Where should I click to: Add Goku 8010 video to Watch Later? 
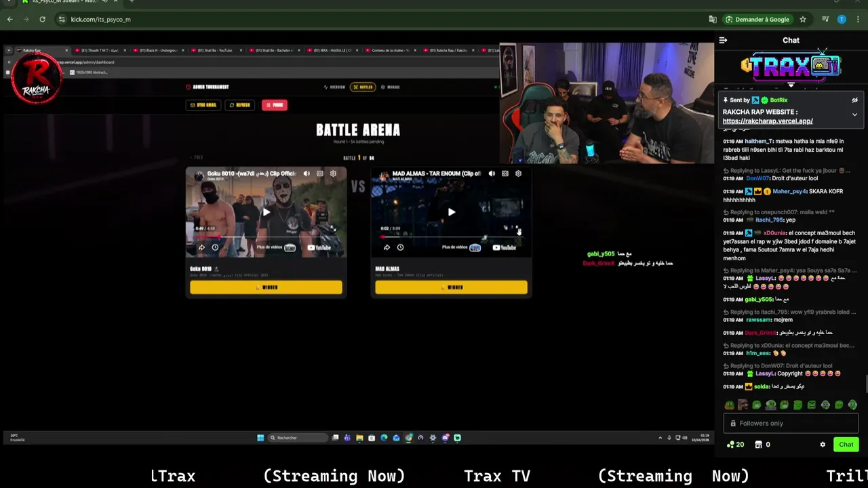[215, 247]
